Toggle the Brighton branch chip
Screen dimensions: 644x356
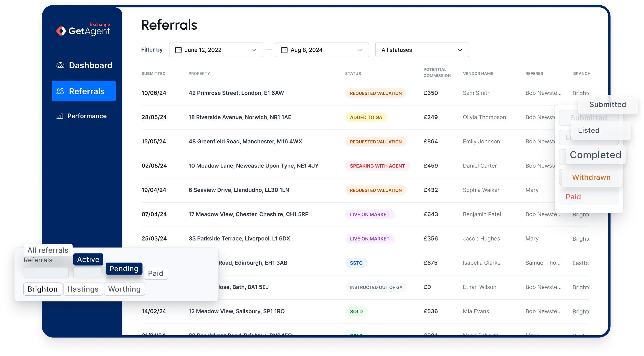point(43,289)
